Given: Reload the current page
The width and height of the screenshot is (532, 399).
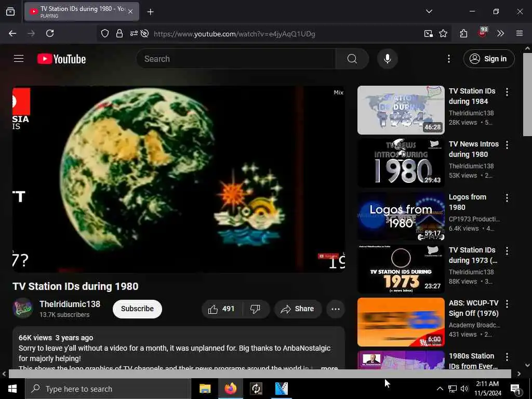Looking at the screenshot, I should pos(50,33).
